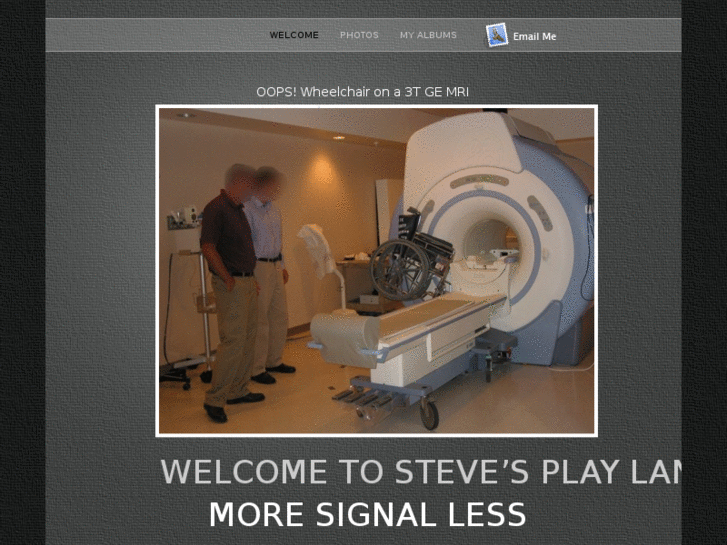Open the PHOTOS page
The height and width of the screenshot is (545, 727).
(x=359, y=35)
